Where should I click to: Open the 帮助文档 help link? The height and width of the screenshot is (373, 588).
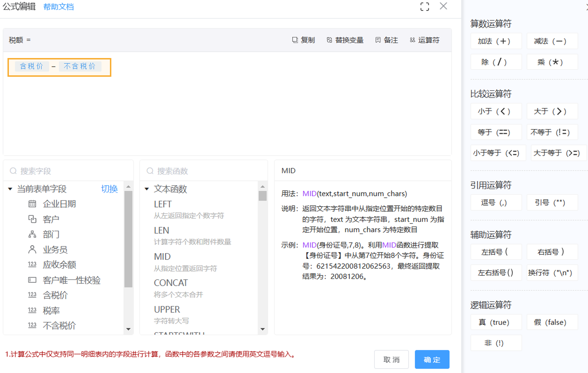(58, 7)
